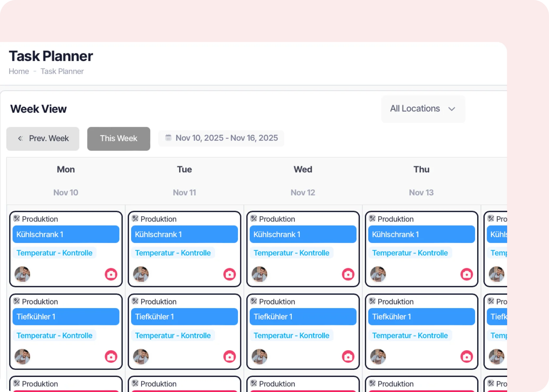Open Tuesday Kühlschrank 1 task

tap(184, 234)
